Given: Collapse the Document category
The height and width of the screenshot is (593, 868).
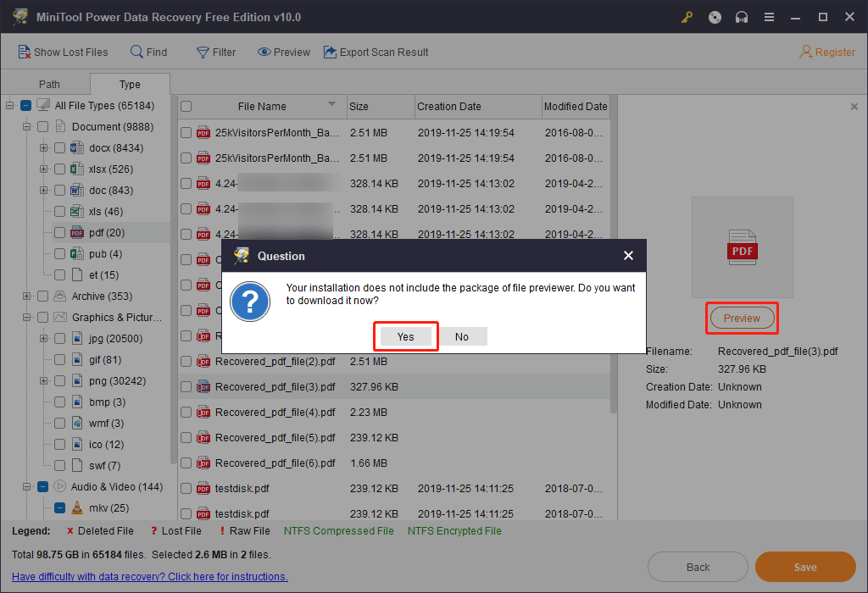Looking at the screenshot, I should coord(26,127).
